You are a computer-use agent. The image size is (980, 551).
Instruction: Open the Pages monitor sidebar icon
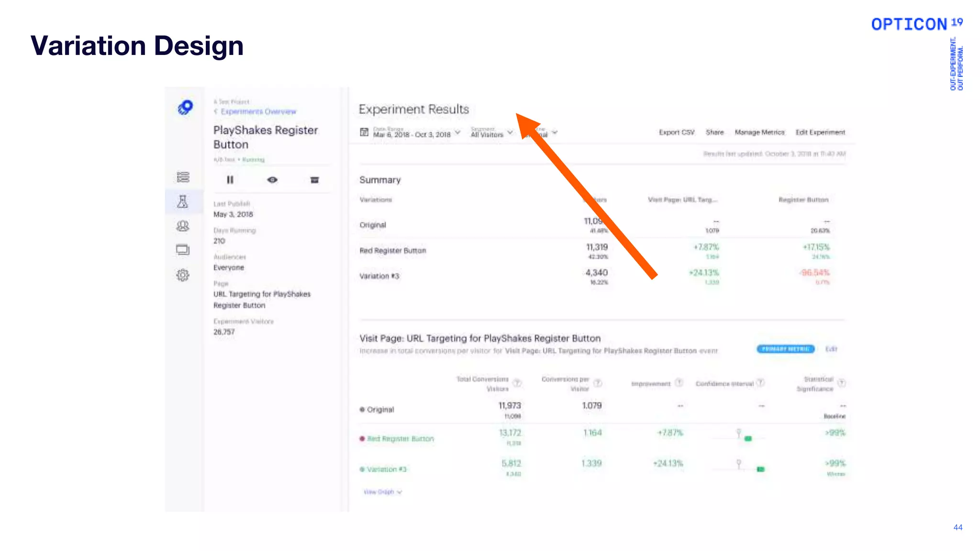click(x=183, y=250)
